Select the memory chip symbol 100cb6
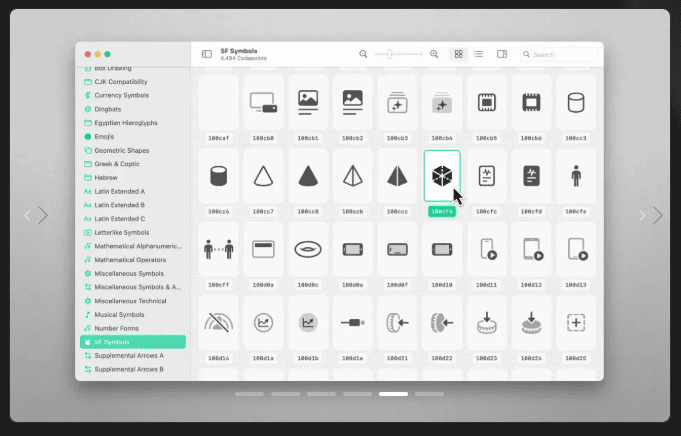 click(531, 103)
